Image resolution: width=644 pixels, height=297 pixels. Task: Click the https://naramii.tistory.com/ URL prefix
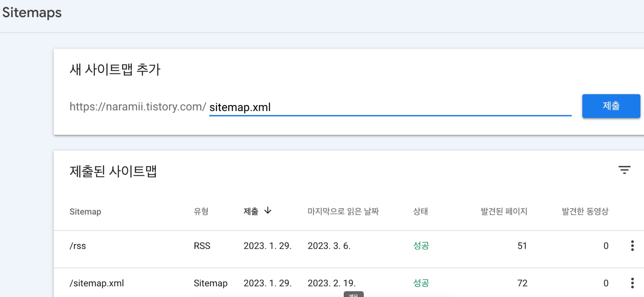138,107
